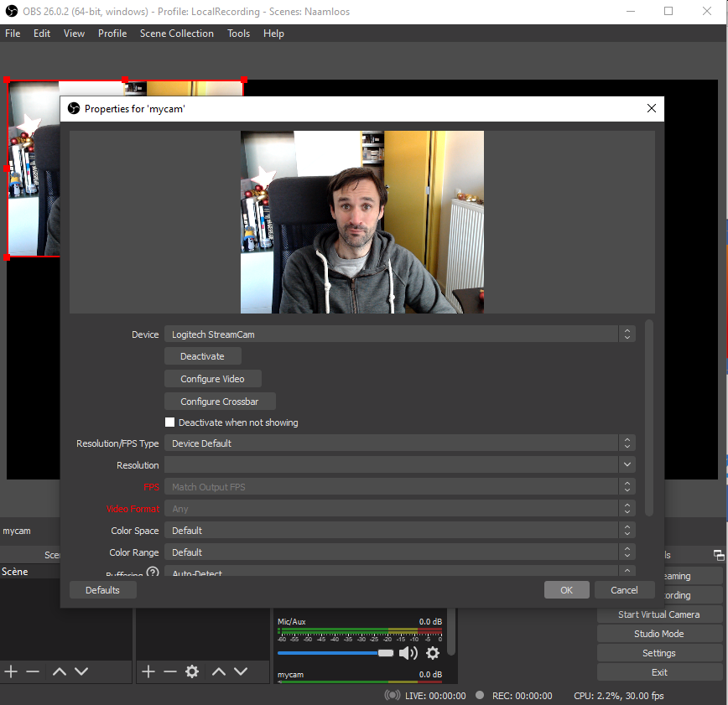
Task: Undock the Controls panel
Action: pos(718,555)
